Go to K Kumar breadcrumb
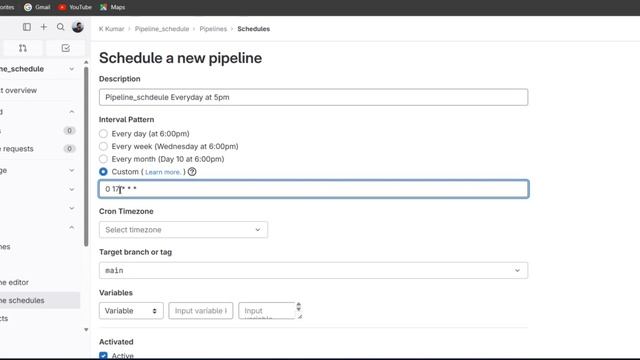The height and width of the screenshot is (360, 640). 111,29
